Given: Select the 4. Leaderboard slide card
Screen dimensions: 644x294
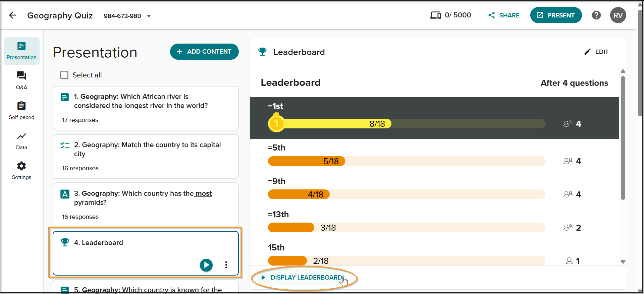Looking at the screenshot, I should [146, 253].
